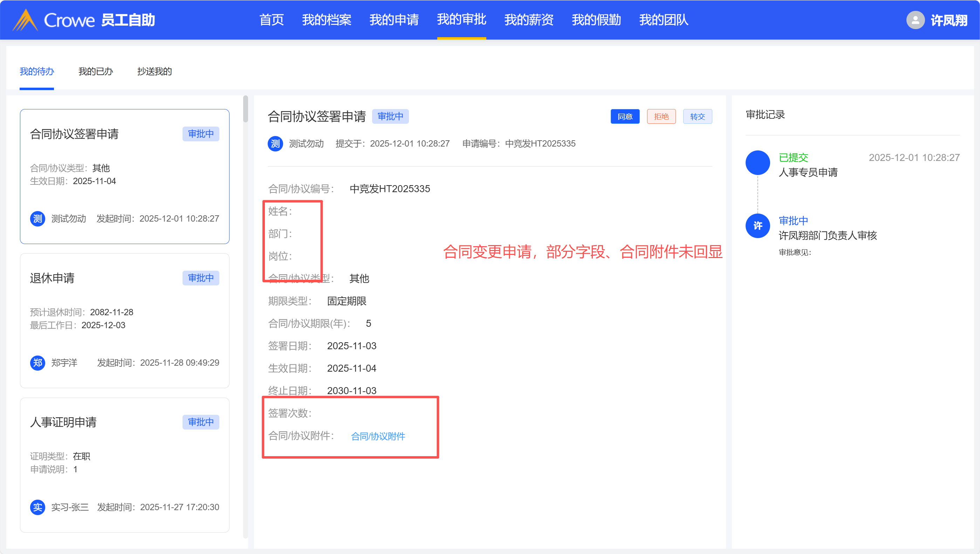Switch to the 抄送我的 tab

(x=155, y=72)
